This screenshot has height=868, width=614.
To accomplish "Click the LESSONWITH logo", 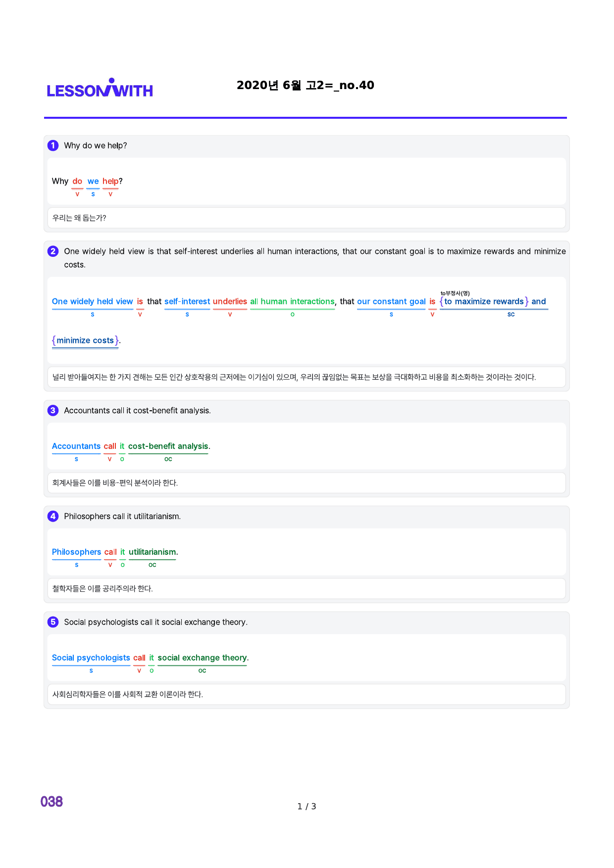I will pyautogui.click(x=100, y=88).
